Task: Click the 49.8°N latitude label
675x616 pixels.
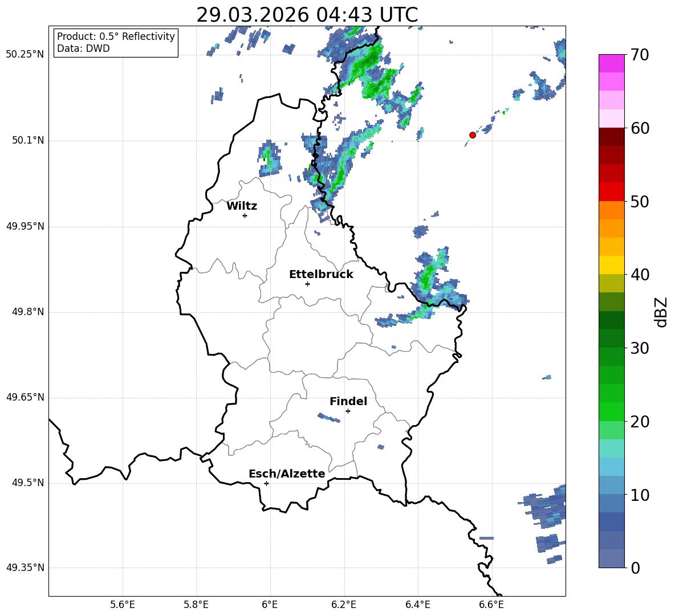Action: pos(28,312)
